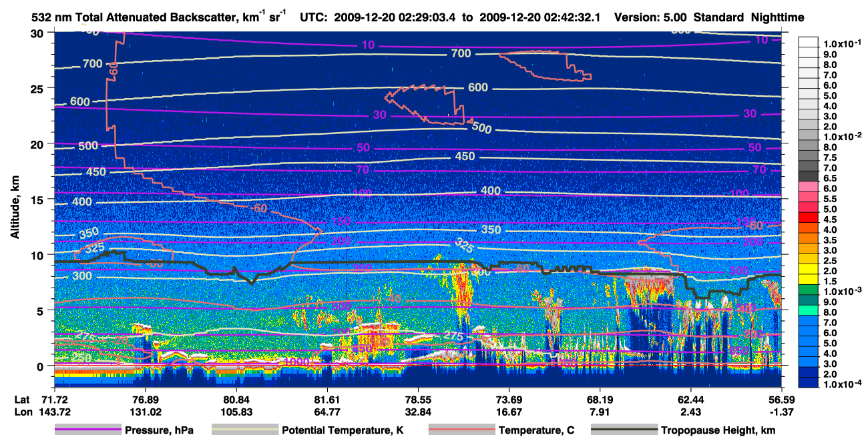Click the 15 km altitude tick label
The width and height of the screenshot is (868, 445).
(x=38, y=199)
